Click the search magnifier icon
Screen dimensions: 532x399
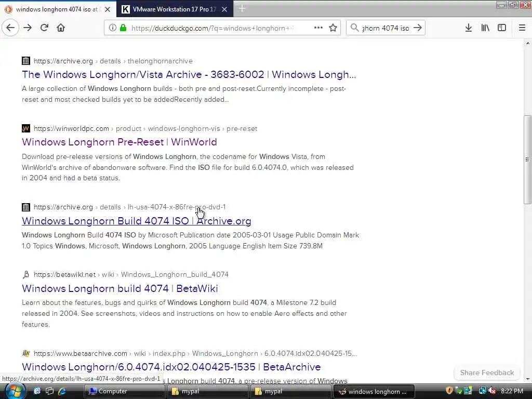(354, 28)
